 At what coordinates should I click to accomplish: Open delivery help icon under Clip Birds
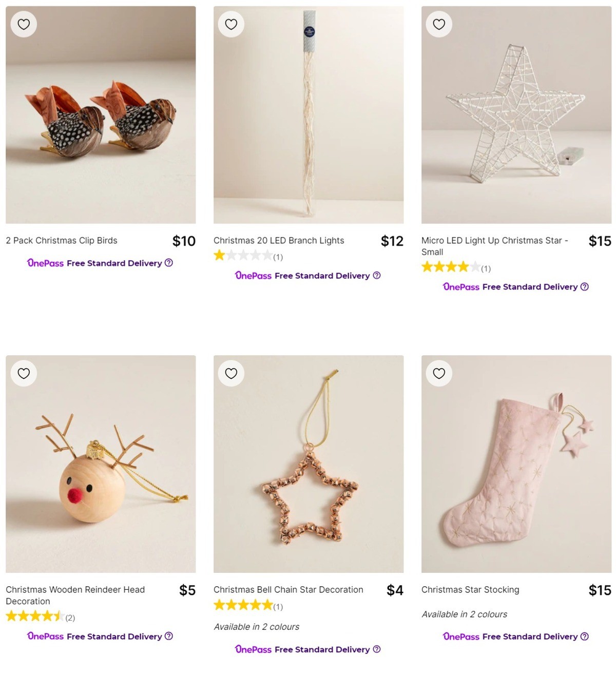[x=169, y=263]
